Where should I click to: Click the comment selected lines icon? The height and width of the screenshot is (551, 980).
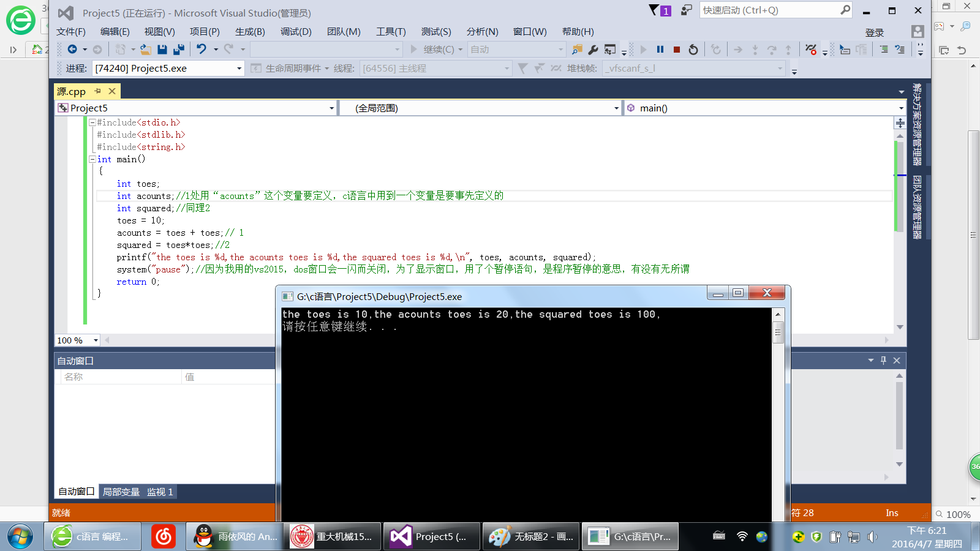[x=884, y=50]
